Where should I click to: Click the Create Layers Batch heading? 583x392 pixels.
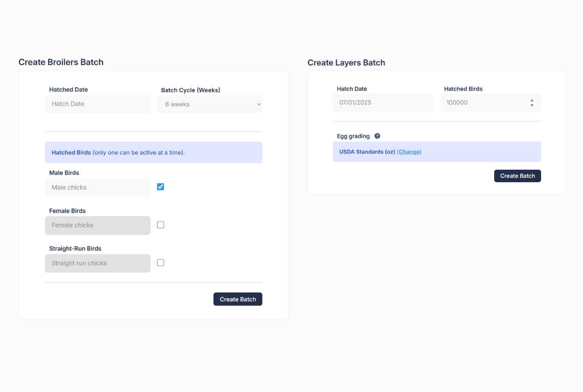click(x=346, y=62)
